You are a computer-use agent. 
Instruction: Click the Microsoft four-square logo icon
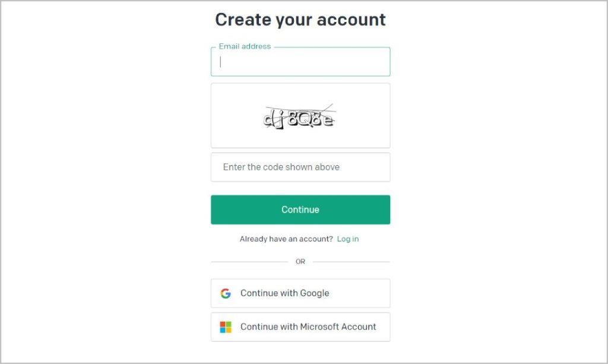(226, 327)
